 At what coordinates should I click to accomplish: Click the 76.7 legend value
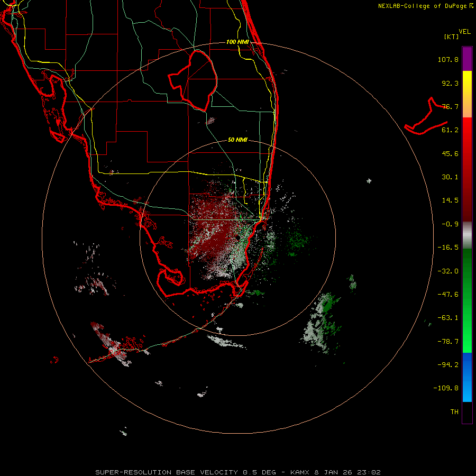[x=450, y=106]
